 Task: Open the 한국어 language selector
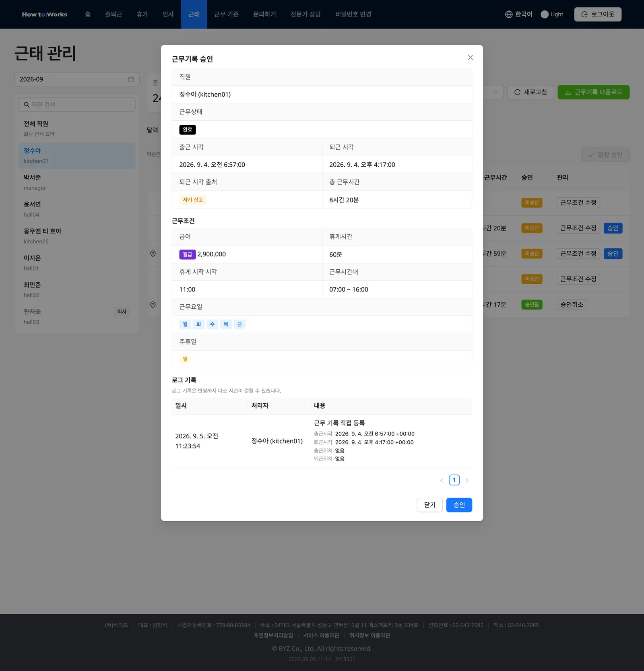519,14
